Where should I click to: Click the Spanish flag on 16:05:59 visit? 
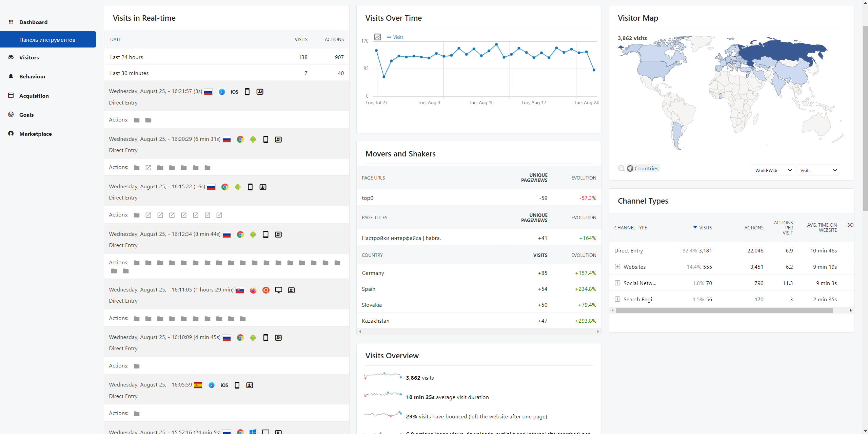pos(198,385)
